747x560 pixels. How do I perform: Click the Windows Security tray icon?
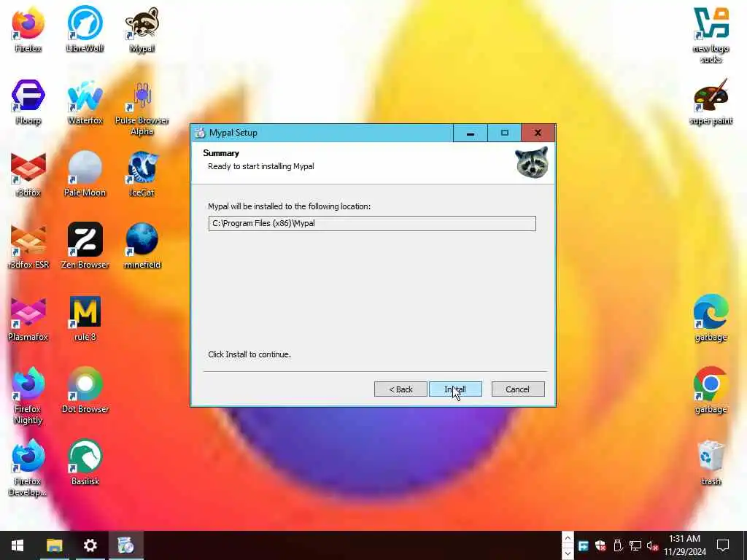(600, 545)
